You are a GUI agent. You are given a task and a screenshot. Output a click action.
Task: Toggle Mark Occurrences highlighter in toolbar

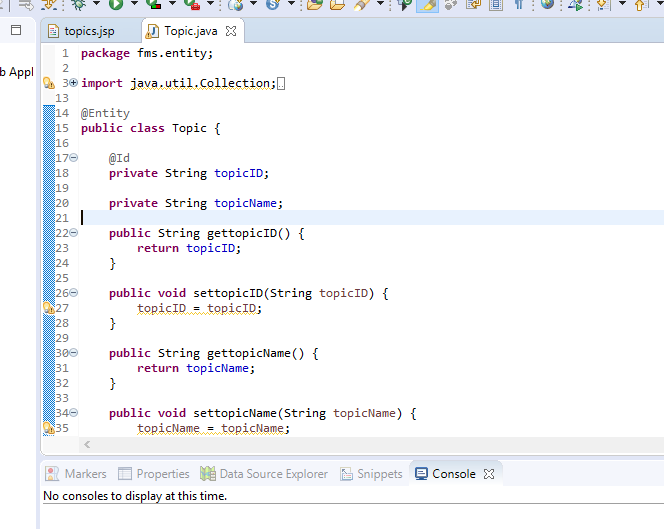(x=428, y=5)
